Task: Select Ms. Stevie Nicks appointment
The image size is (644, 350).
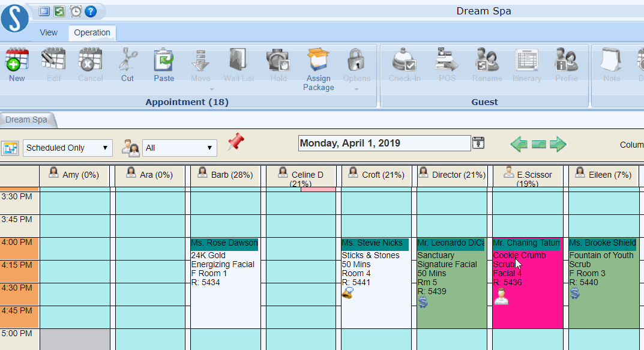Action: [x=376, y=283]
